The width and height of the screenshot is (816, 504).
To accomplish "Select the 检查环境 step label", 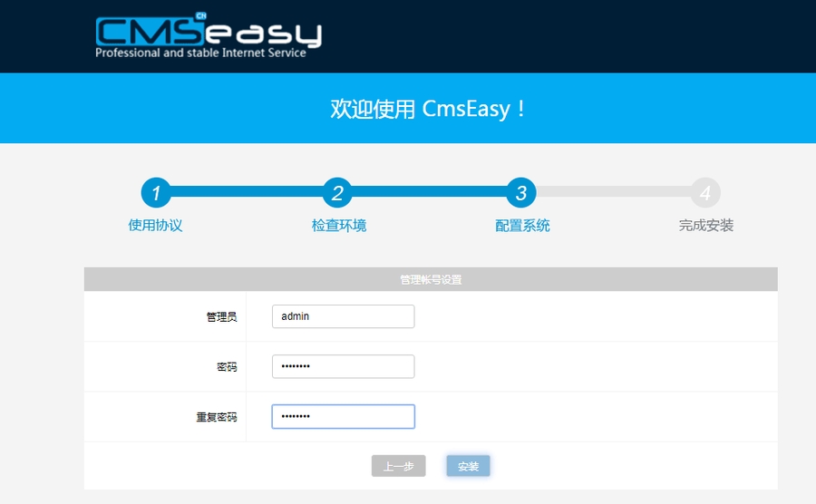I will pyautogui.click(x=339, y=226).
